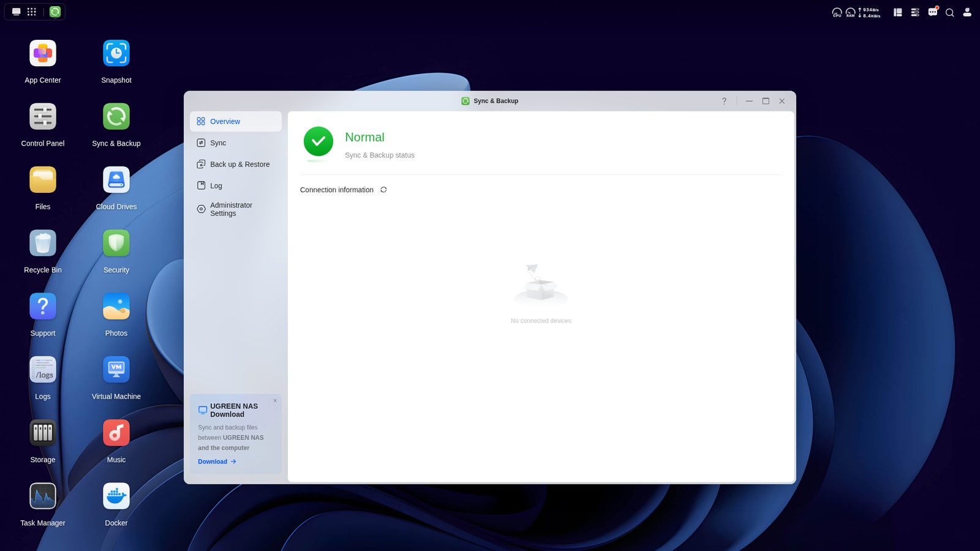The width and height of the screenshot is (980, 551).
Task: Select Back up & Restore in sidebar
Action: point(236,164)
